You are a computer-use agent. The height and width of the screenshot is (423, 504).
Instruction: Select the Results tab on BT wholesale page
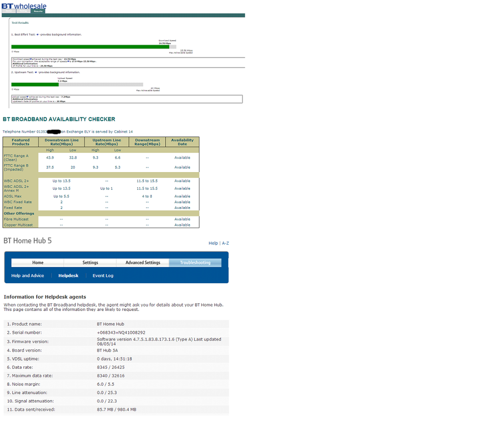pos(38,11)
